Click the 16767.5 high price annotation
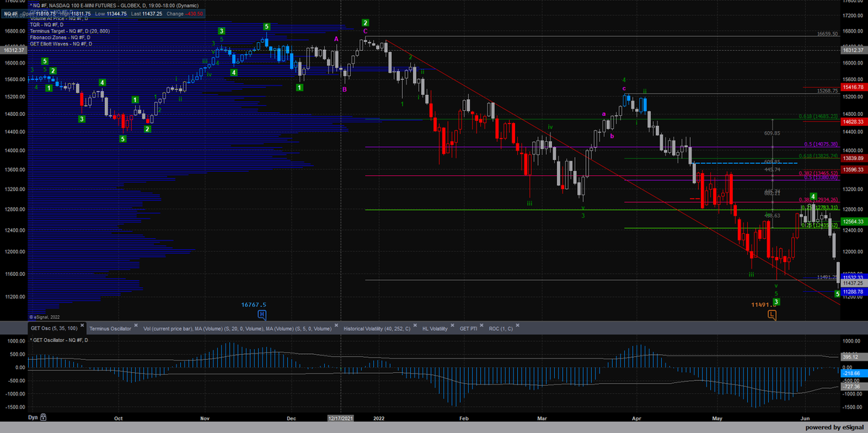 pos(254,305)
